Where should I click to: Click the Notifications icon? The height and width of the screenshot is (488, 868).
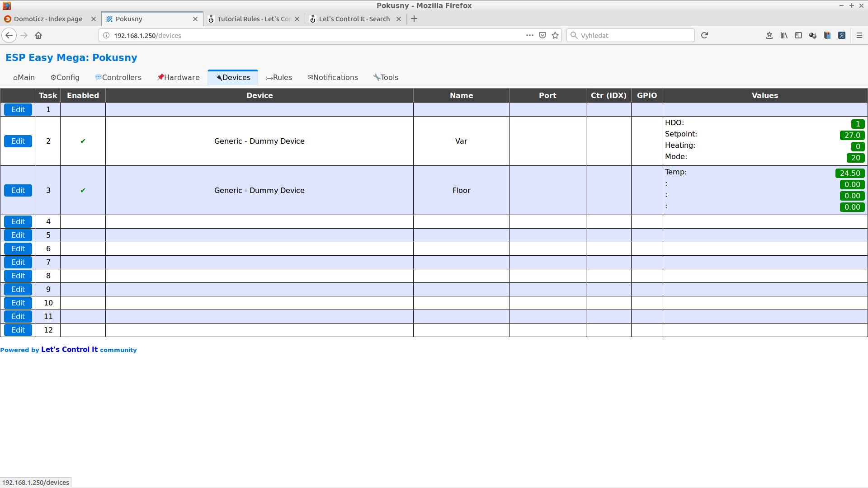(333, 77)
